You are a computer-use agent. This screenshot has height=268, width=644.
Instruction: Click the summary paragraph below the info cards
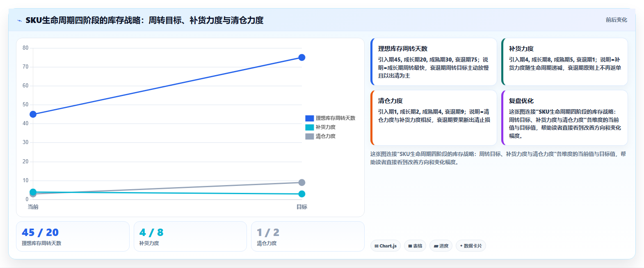point(498,158)
